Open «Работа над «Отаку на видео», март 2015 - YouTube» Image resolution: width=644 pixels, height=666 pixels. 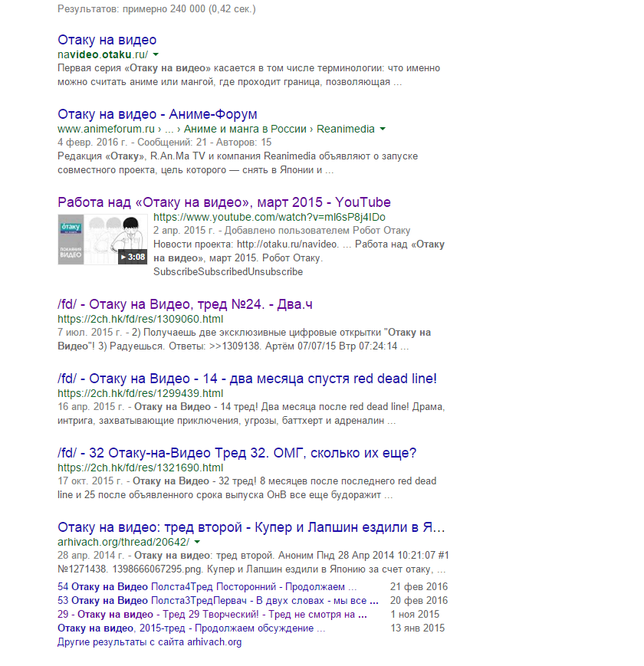pos(224,202)
